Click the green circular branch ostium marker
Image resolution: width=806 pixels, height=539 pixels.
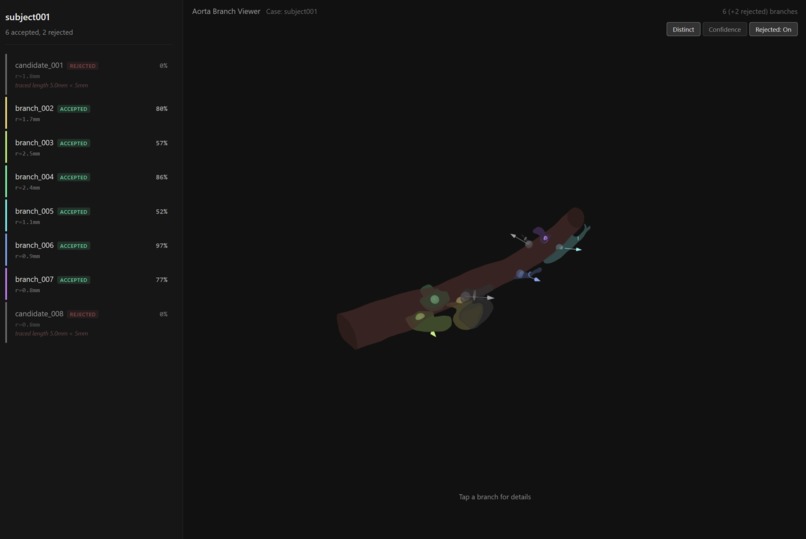point(434,299)
